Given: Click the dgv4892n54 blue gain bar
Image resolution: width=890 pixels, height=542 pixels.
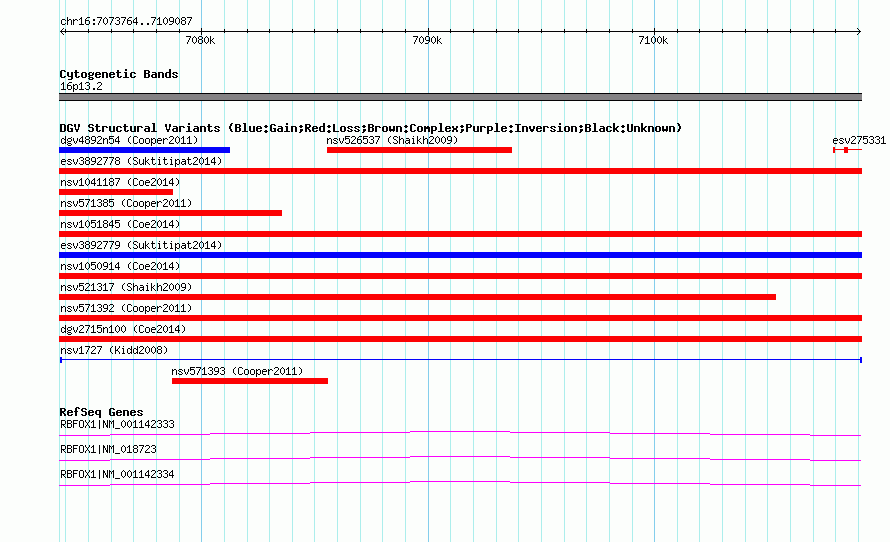Looking at the screenshot, I should point(145,150).
